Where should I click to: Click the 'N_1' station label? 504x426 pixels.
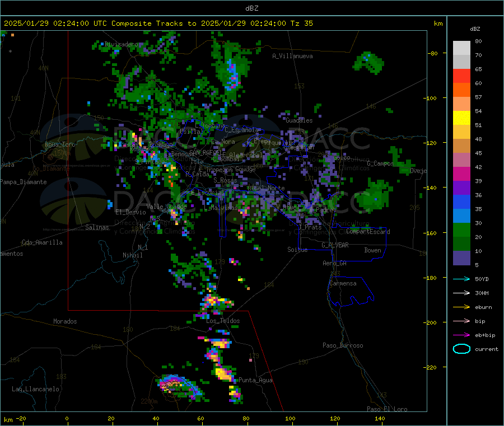pyautogui.click(x=143, y=247)
